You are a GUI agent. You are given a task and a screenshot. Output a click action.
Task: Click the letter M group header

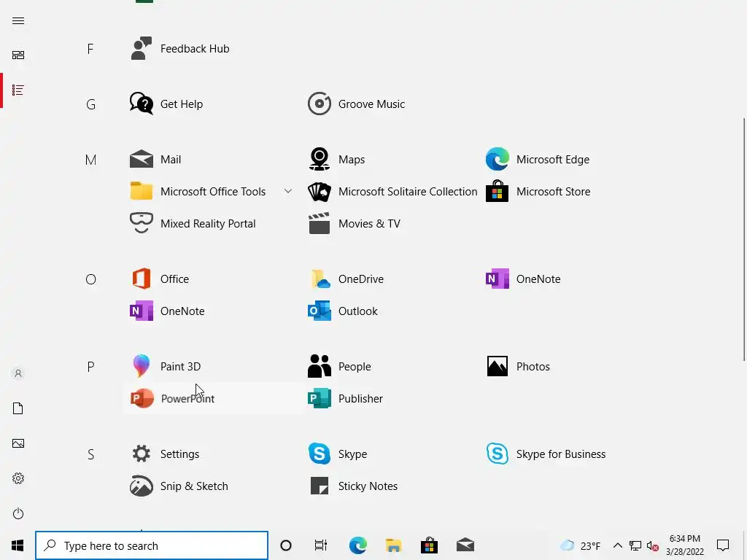(x=90, y=160)
